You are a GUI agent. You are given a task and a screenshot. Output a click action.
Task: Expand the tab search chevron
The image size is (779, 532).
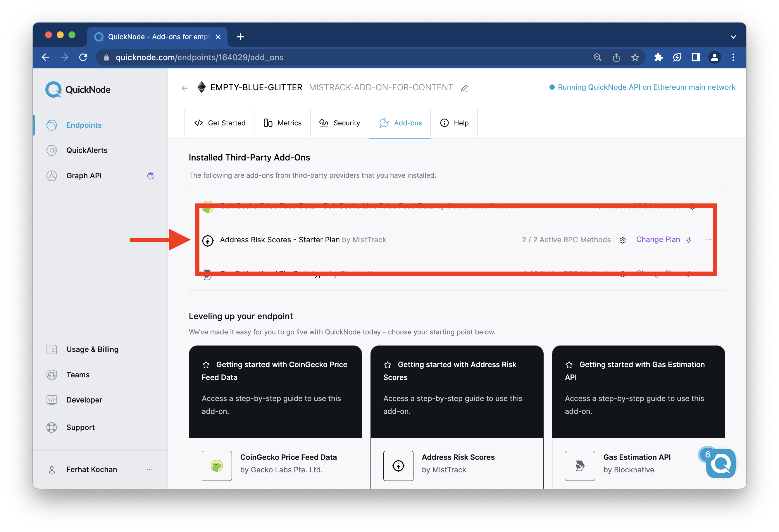[x=733, y=37]
